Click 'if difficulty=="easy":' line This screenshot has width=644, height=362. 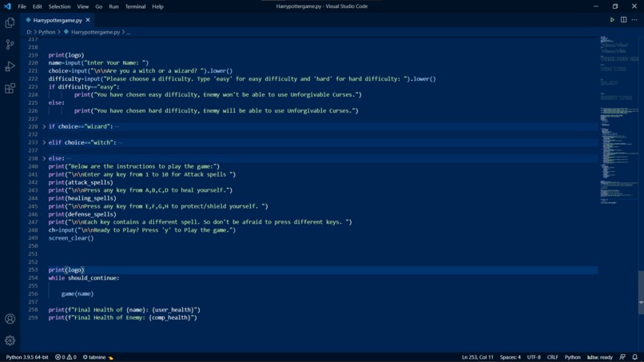tap(84, 87)
